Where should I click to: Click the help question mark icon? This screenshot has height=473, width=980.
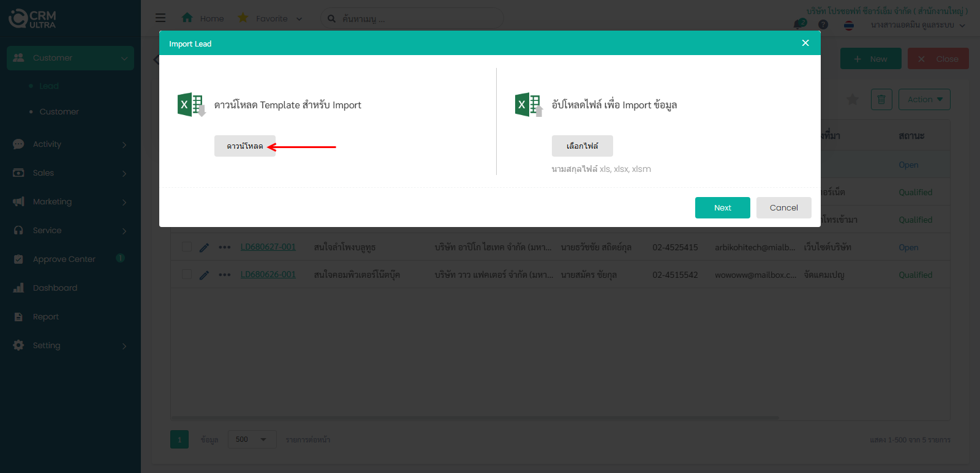click(823, 24)
